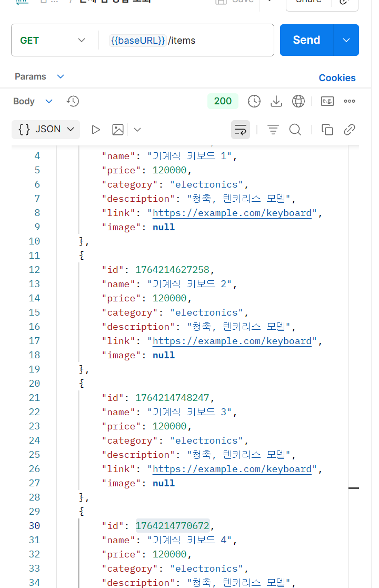Copy the response to clipboard
Viewport: 379px width, 588px height.
tap(327, 130)
